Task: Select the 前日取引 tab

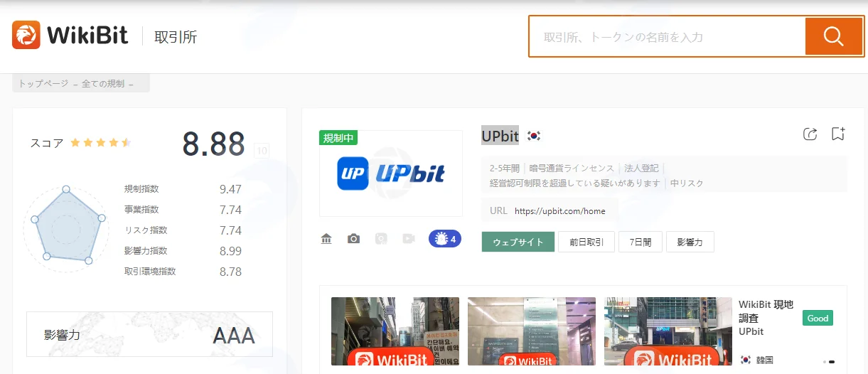Action: click(586, 242)
